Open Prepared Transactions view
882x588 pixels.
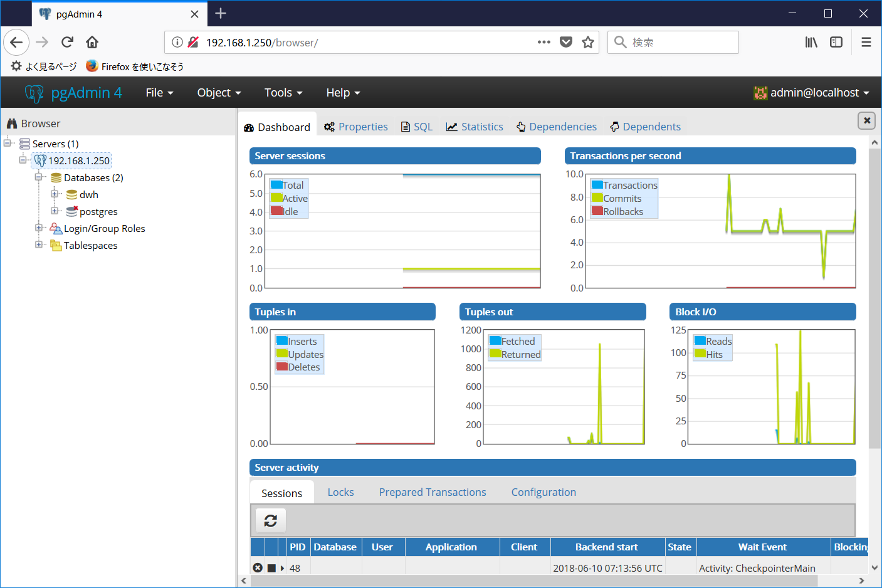432,492
